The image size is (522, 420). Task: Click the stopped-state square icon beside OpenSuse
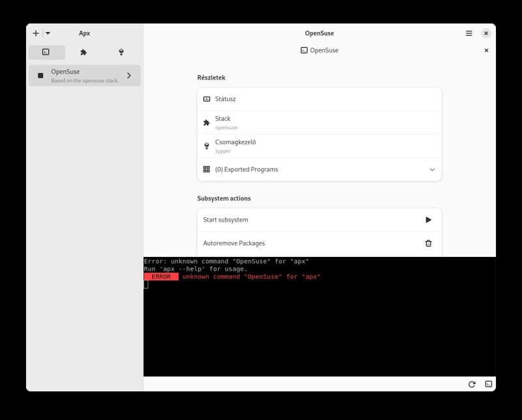coord(40,76)
